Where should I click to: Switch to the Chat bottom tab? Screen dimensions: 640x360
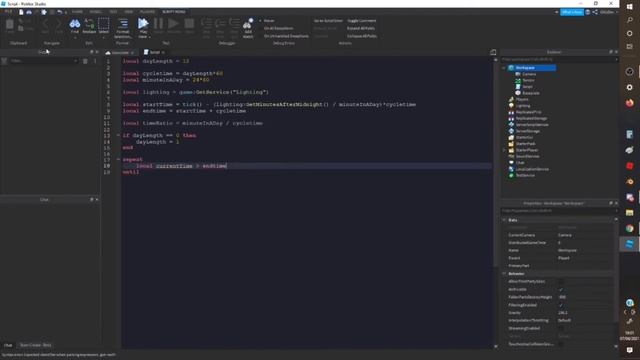click(x=8, y=345)
